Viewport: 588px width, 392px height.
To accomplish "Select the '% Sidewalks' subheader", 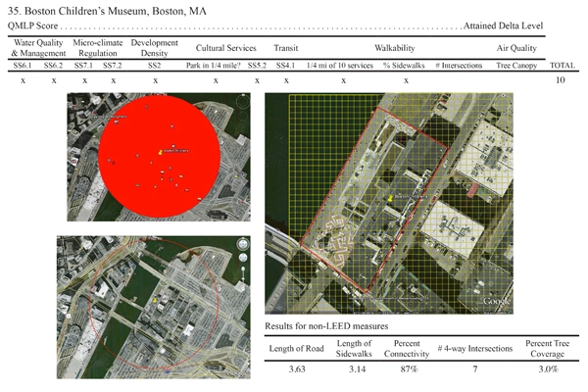I will [404, 66].
